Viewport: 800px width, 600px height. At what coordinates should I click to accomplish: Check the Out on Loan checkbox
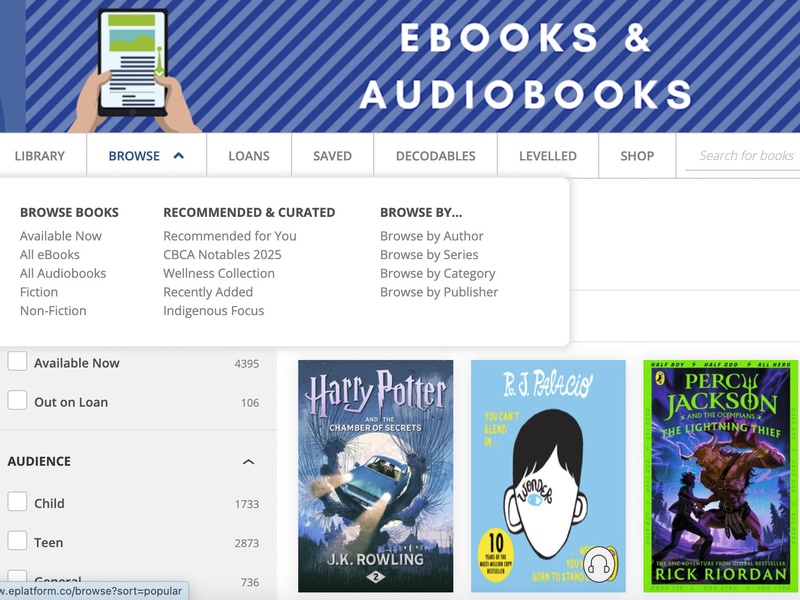coord(17,401)
